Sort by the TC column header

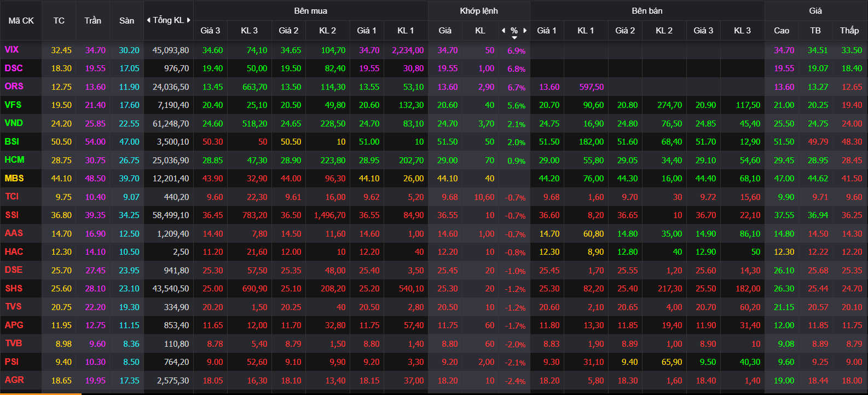coord(59,20)
